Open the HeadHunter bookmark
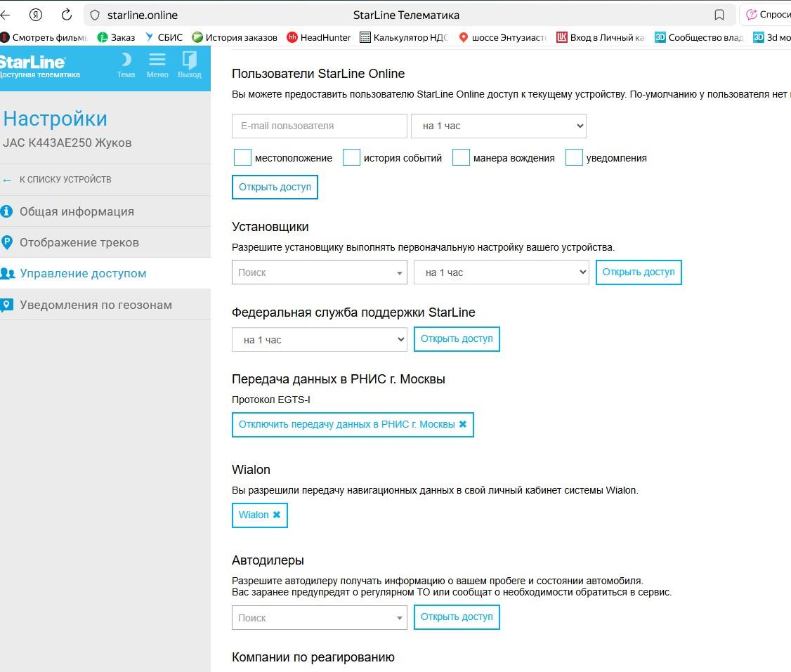 [319, 37]
